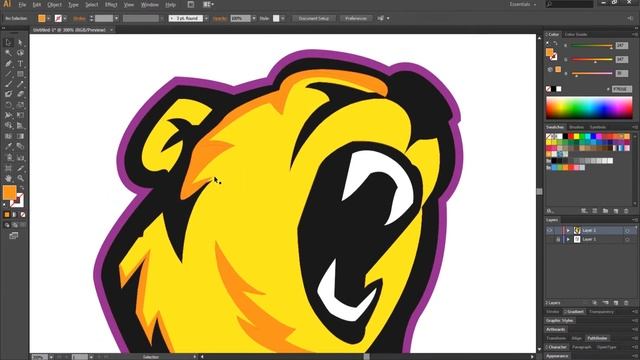Open the Window menu
Image resolution: width=640 pixels, height=360 pixels.
pyautogui.click(x=149, y=4)
